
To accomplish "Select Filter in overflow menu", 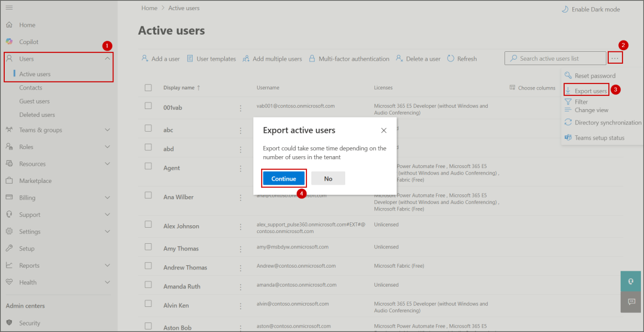I will pos(577,102).
